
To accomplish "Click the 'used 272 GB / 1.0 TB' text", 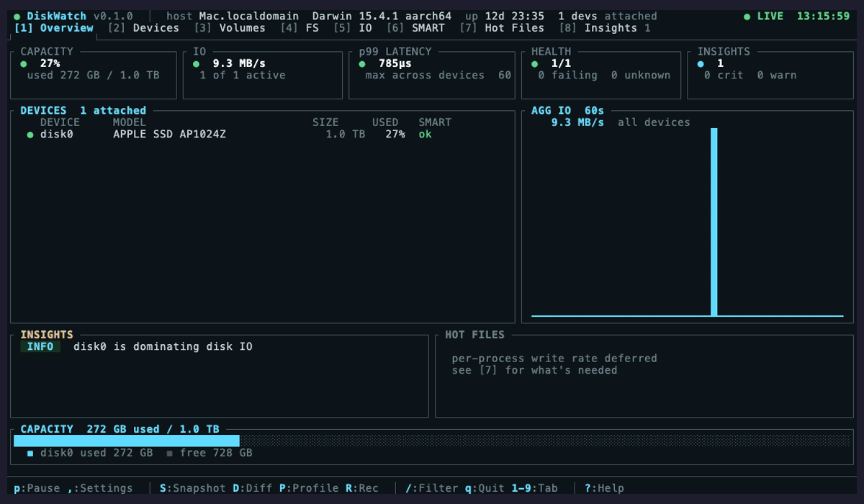I will pyautogui.click(x=94, y=75).
